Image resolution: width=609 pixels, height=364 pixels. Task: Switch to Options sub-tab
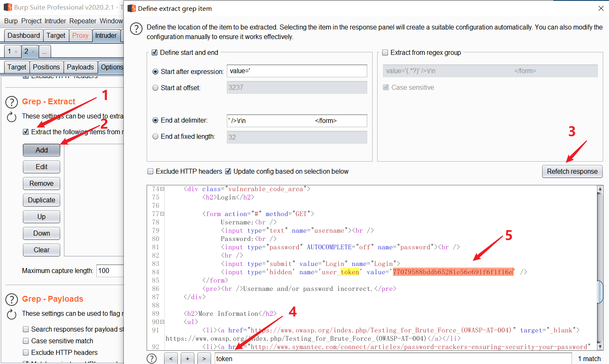(x=111, y=67)
